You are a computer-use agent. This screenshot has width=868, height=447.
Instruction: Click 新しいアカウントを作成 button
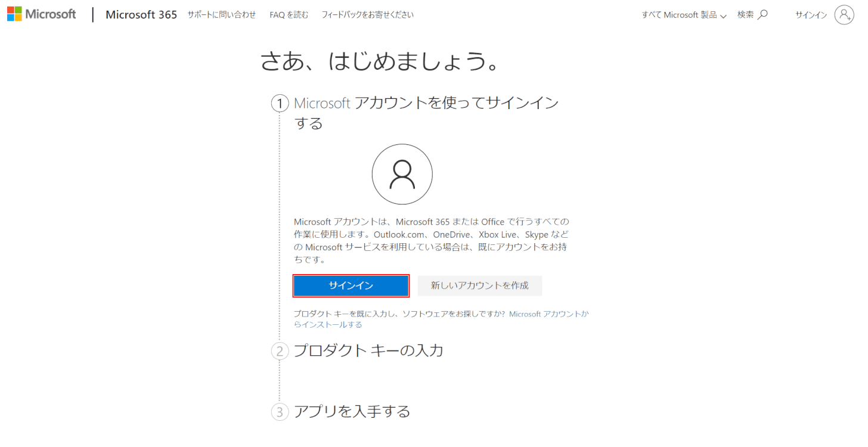[x=480, y=285]
